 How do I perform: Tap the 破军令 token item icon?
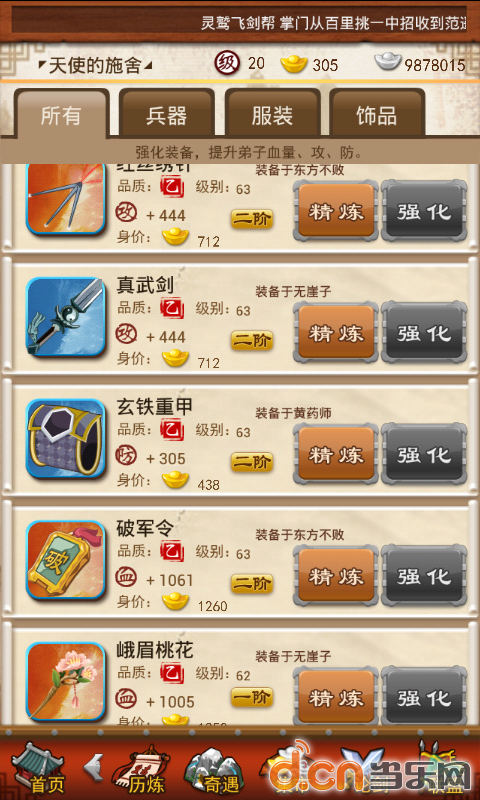[65, 560]
